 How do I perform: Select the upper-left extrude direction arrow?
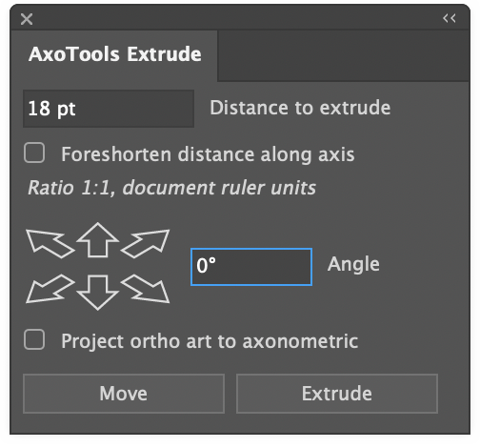50,243
